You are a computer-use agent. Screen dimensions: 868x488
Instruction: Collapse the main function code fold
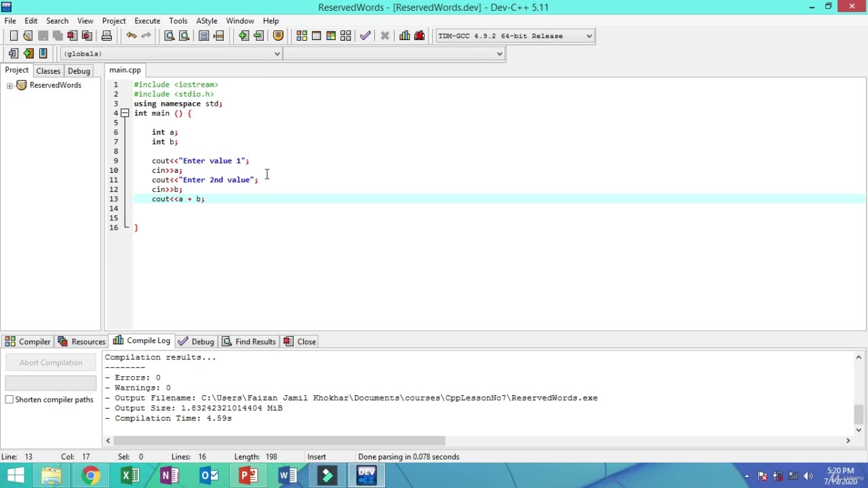click(125, 113)
